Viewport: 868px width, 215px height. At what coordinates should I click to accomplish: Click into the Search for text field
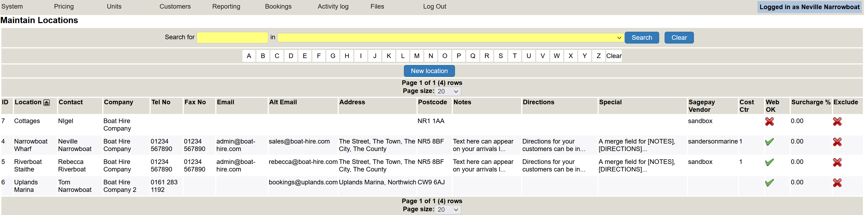tap(232, 38)
